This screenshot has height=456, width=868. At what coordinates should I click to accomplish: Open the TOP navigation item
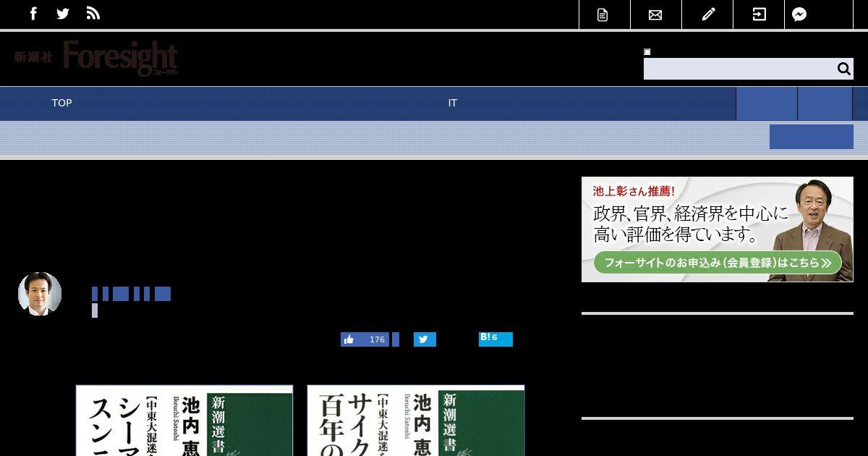61,103
